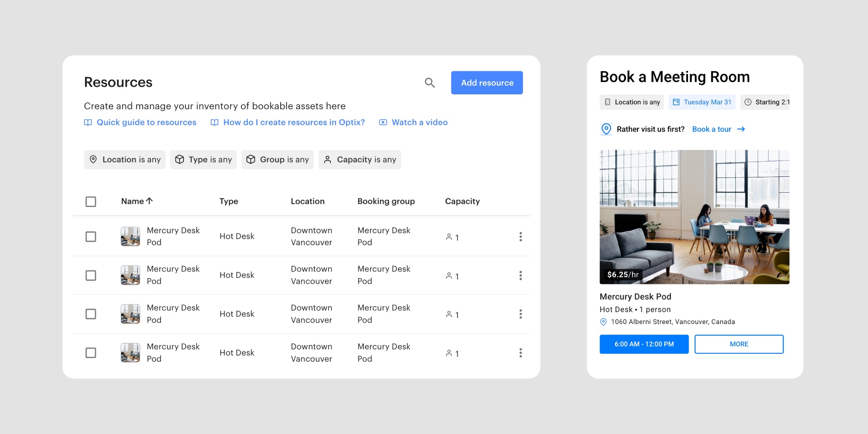Image resolution: width=868 pixels, height=434 pixels.
Task: Toggle the select-all checkbox in table header
Action: pyautogui.click(x=91, y=201)
